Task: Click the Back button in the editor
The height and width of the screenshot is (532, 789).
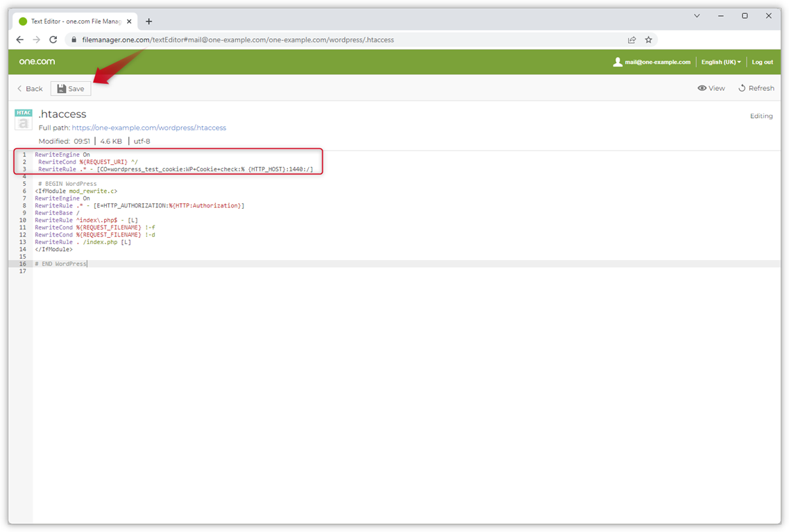Action: 28,88
